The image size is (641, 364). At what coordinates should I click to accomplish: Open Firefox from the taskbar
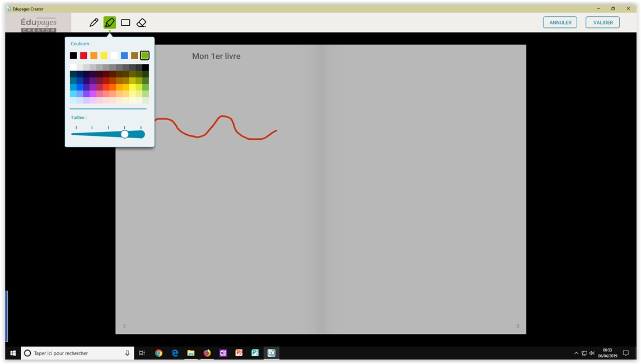click(x=207, y=353)
